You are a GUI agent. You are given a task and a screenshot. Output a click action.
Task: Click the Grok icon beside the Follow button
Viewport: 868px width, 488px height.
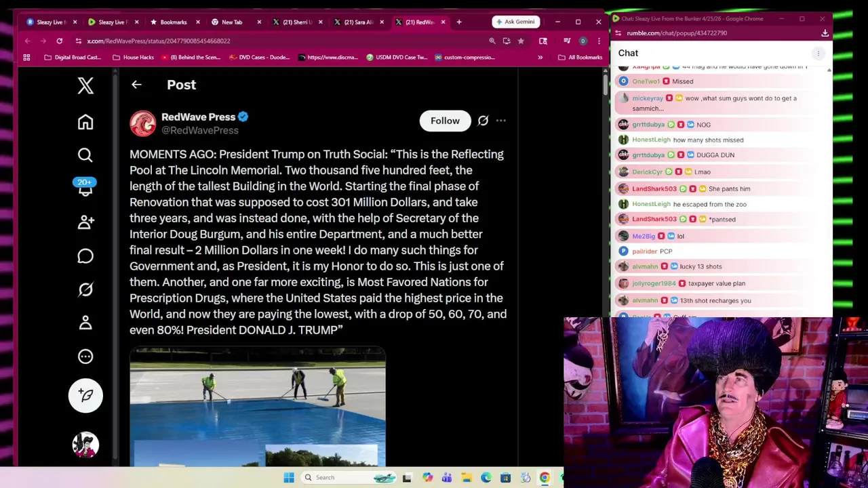pos(483,121)
